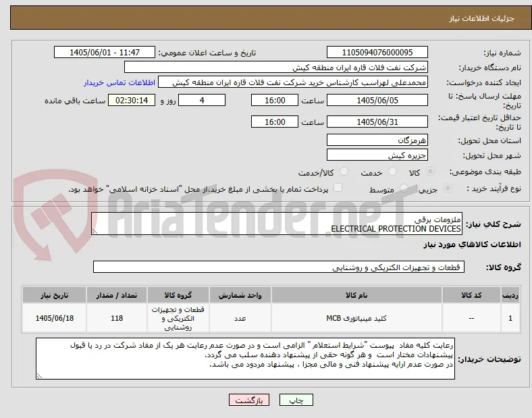This screenshot has height=418, width=532.
Task: Select the جزیی purchase type radio
Action: (448, 188)
